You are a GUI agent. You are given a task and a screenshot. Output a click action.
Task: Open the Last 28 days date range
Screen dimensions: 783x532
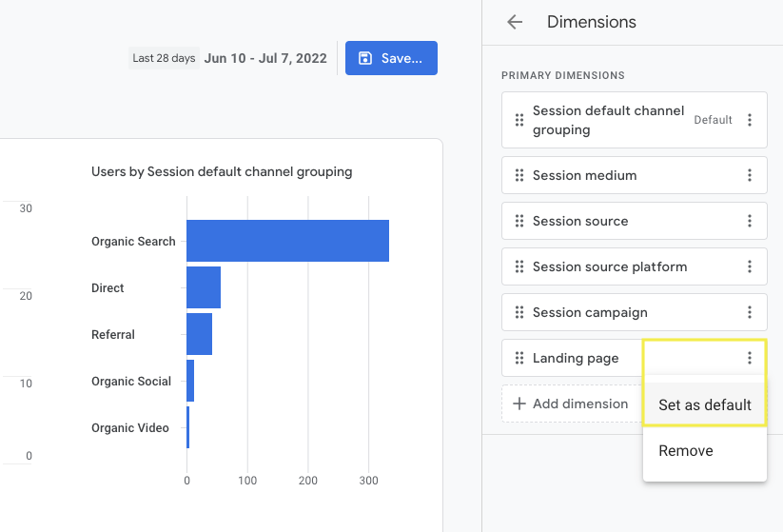point(228,58)
